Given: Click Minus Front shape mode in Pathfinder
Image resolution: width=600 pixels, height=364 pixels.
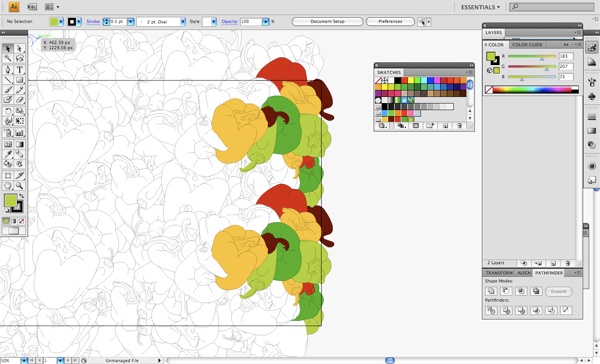Looking at the screenshot, I should (506, 291).
